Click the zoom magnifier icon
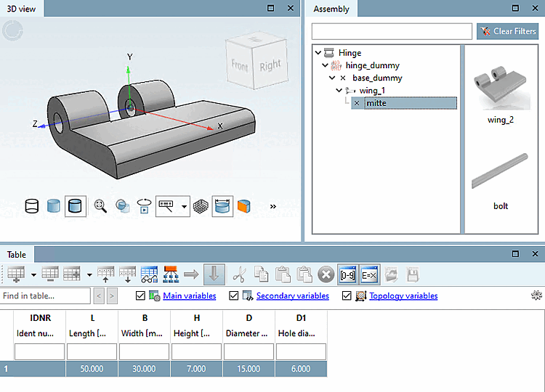The height and width of the screenshot is (392, 545). (100, 206)
